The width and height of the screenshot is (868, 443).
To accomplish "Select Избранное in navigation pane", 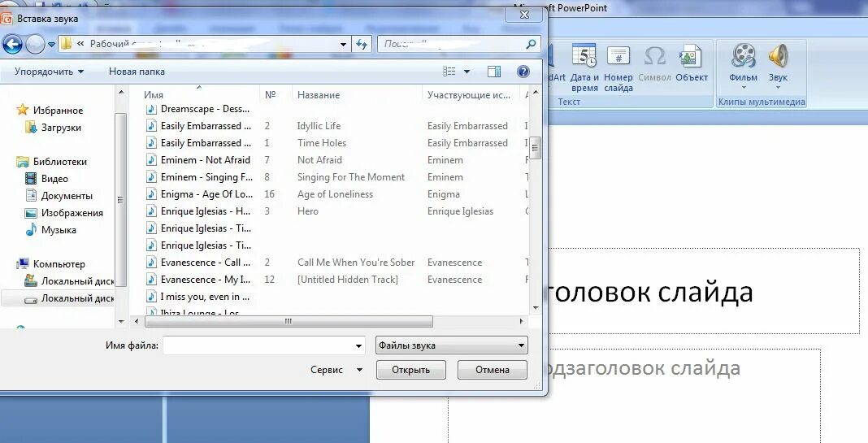I will tap(58, 111).
